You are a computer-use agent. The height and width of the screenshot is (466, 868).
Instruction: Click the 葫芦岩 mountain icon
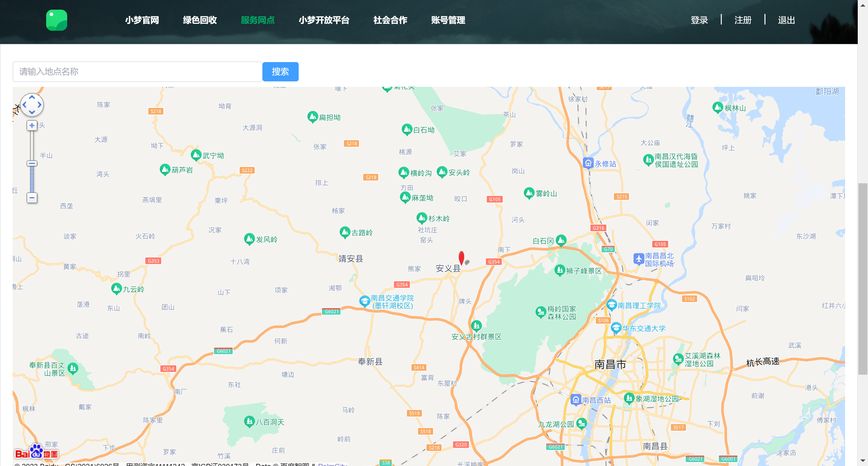pyautogui.click(x=165, y=169)
